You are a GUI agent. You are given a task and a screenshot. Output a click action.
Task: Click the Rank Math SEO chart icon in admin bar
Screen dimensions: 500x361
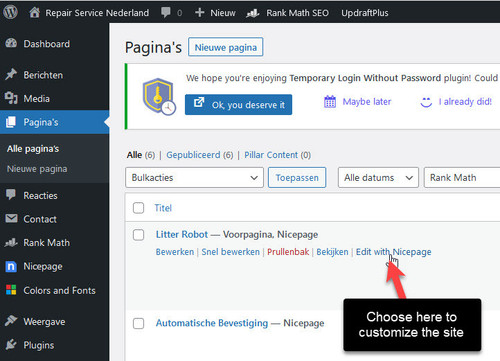click(253, 13)
